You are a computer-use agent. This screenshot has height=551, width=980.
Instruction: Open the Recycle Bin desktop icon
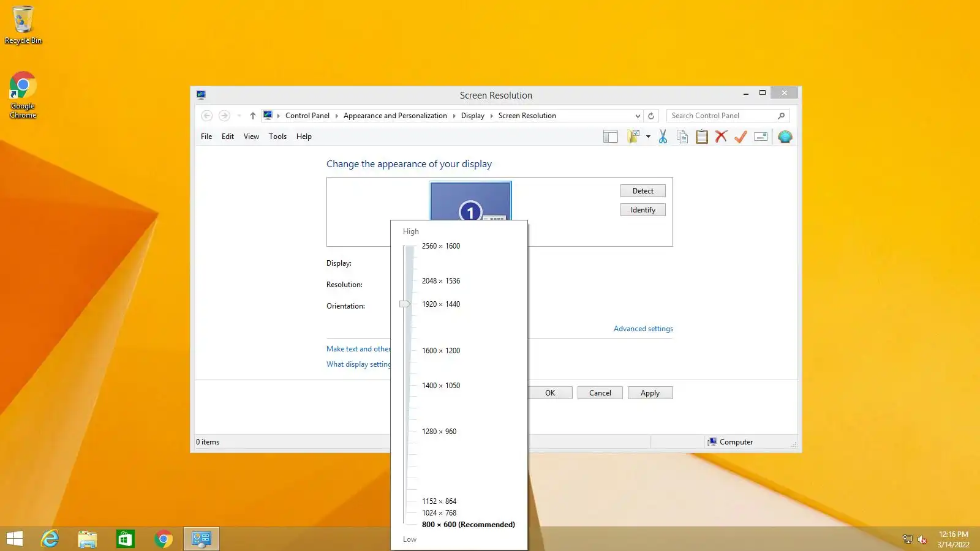pyautogui.click(x=23, y=25)
